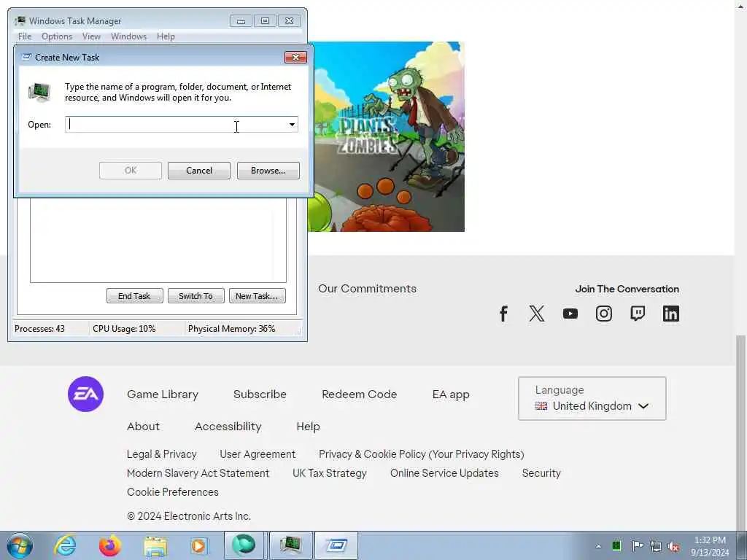This screenshot has width=747, height=560.
Task: Open Windows Explorer folder on taskbar
Action: tap(155, 545)
